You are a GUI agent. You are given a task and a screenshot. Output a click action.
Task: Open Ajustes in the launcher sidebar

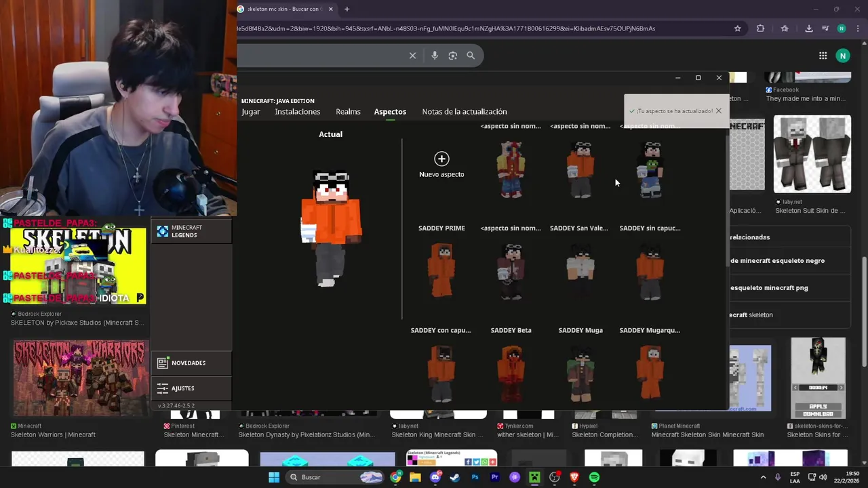coord(191,388)
